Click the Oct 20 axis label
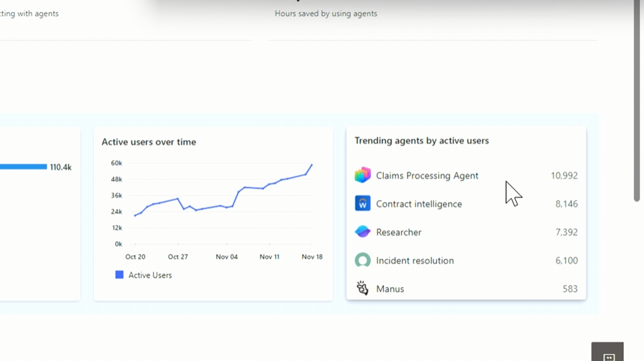 tap(135, 257)
